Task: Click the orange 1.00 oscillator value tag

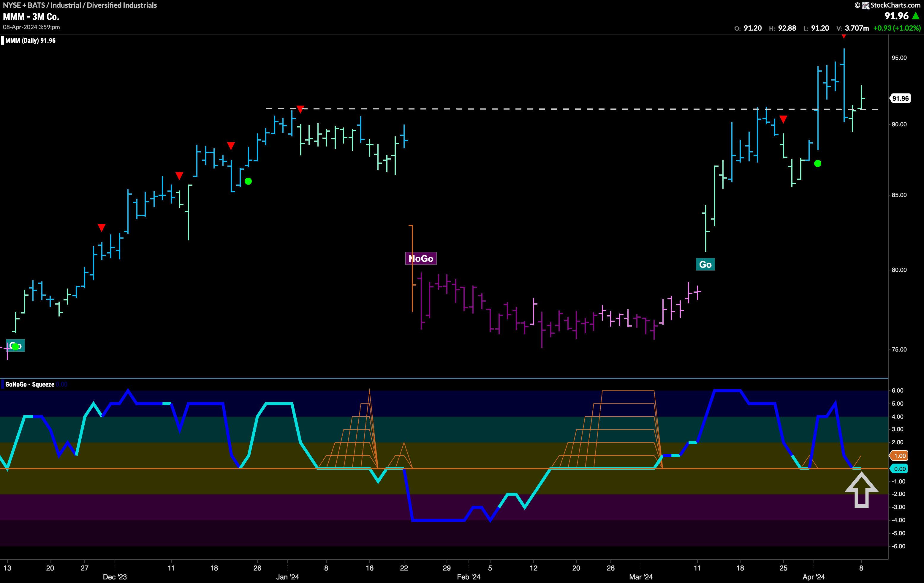Action: coord(899,456)
